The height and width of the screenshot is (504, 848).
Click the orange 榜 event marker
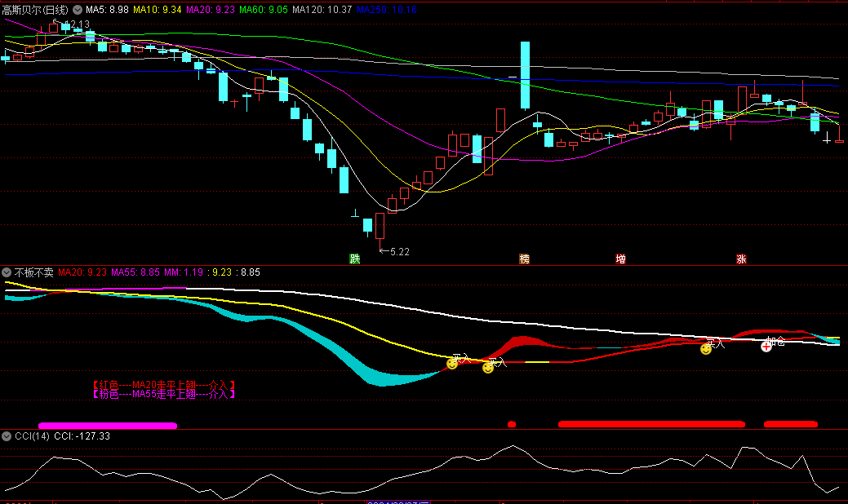pyautogui.click(x=524, y=259)
